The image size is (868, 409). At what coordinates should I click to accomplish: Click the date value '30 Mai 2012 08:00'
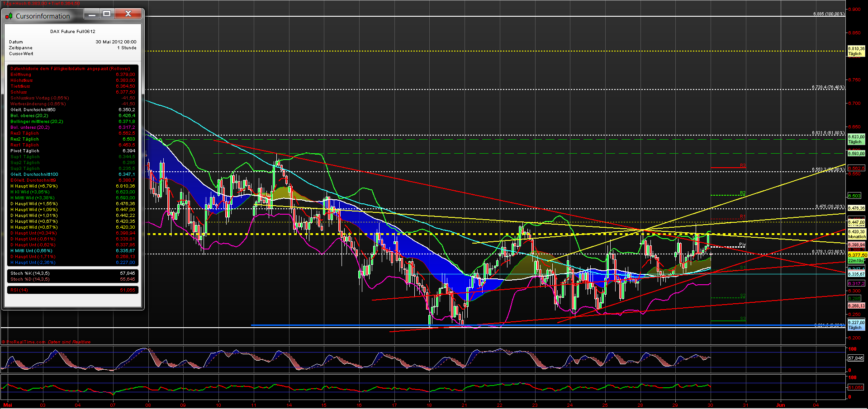click(116, 42)
